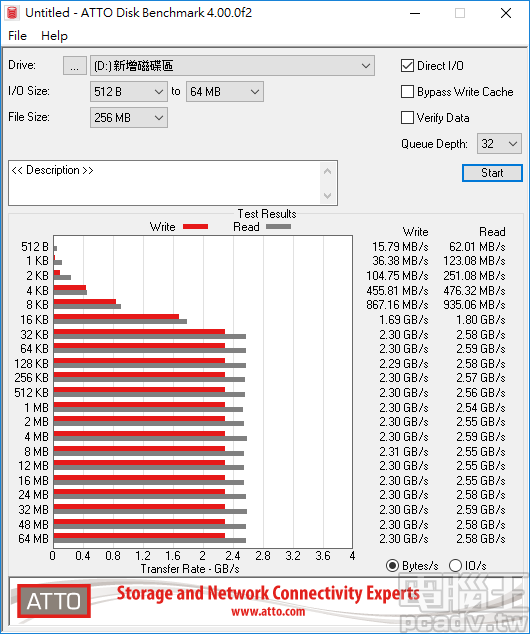Click the 1.80 GB/s read result
This screenshot has height=634, width=530.
point(481,320)
